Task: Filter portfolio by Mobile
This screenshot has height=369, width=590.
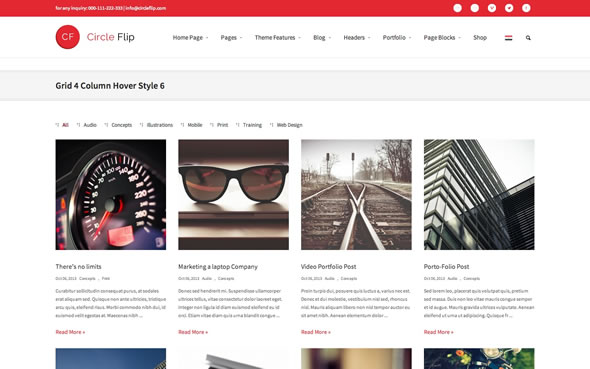Action: (x=195, y=125)
